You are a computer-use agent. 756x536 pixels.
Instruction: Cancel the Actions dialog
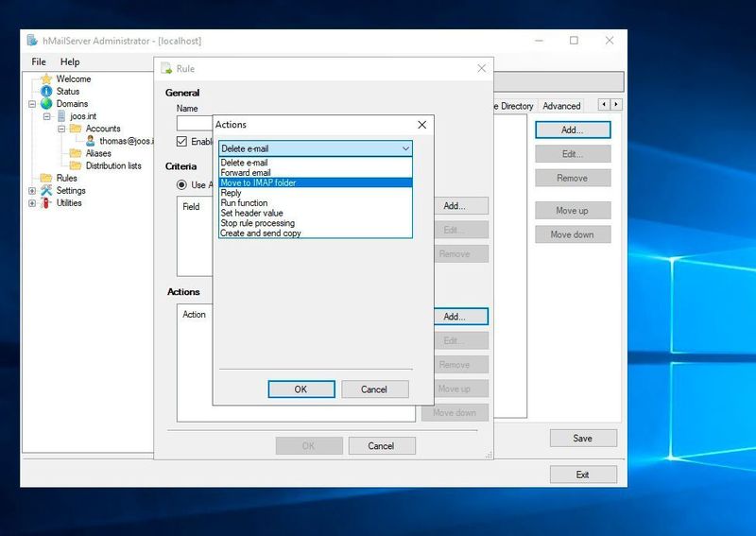(374, 389)
